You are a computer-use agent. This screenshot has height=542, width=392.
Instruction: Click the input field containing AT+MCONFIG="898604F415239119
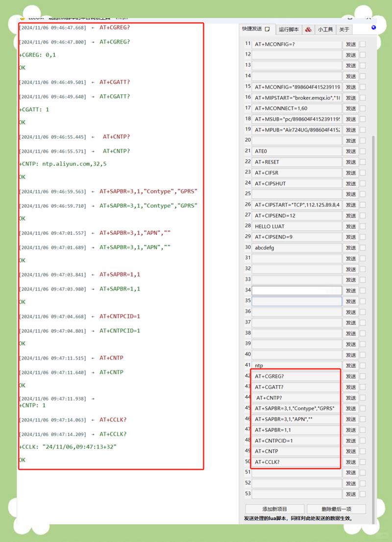pos(297,87)
